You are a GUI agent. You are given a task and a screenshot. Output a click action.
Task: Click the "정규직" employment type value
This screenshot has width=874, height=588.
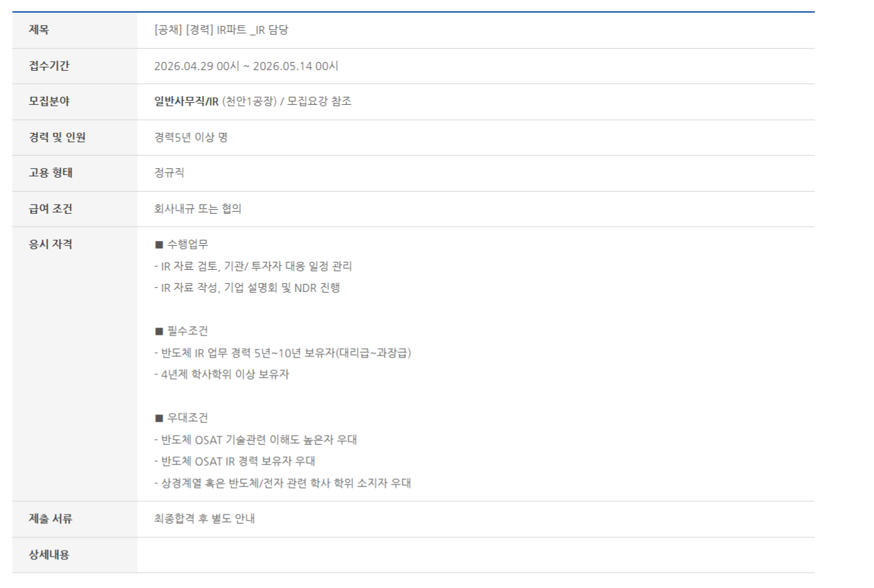click(x=169, y=173)
